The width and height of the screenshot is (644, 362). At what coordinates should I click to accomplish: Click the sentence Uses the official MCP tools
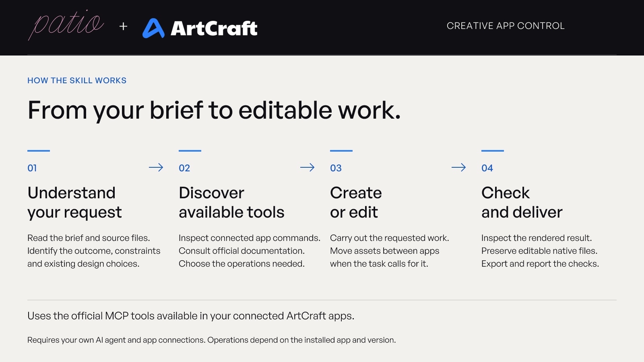point(191,316)
